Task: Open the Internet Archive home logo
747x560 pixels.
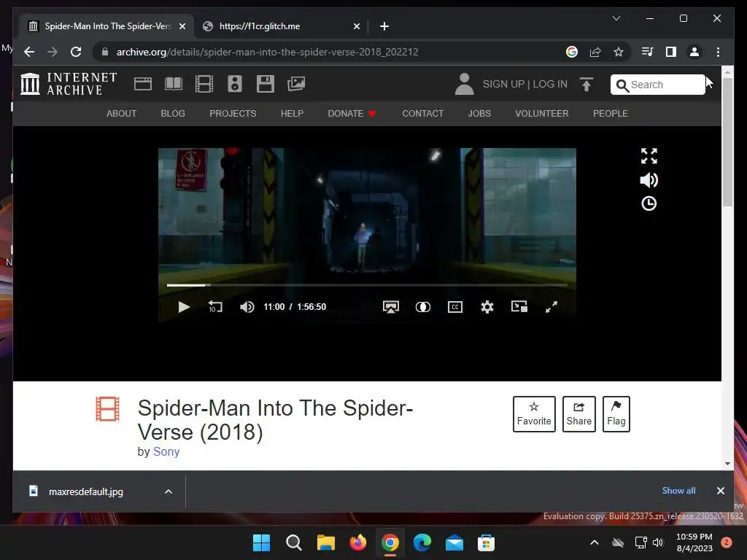Action: (x=69, y=84)
